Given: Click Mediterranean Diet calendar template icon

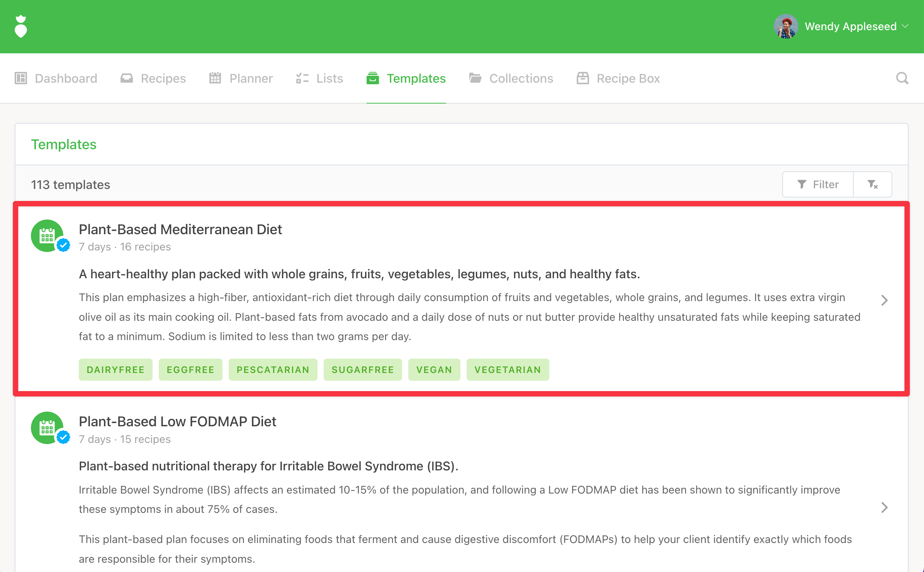Looking at the screenshot, I should (x=47, y=236).
